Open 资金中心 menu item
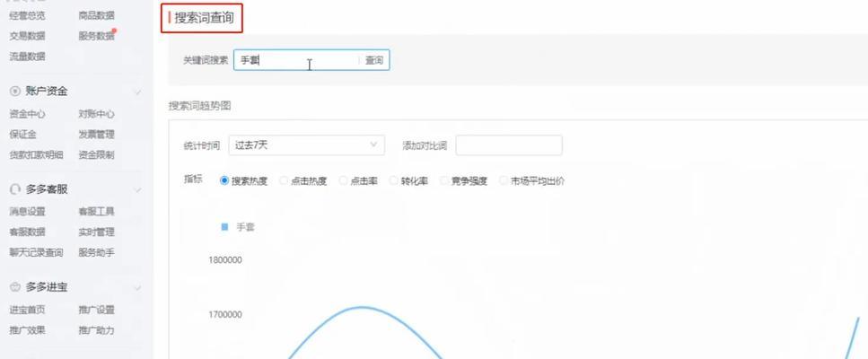 [27, 114]
